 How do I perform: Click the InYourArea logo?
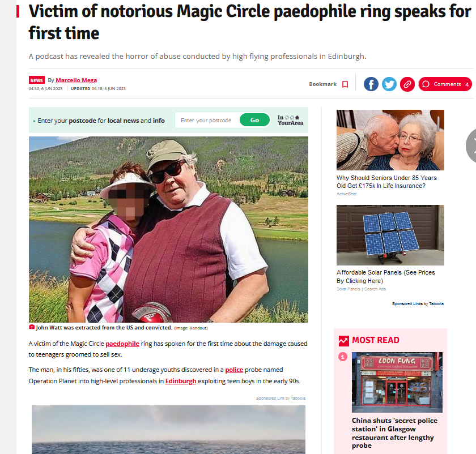coord(290,120)
